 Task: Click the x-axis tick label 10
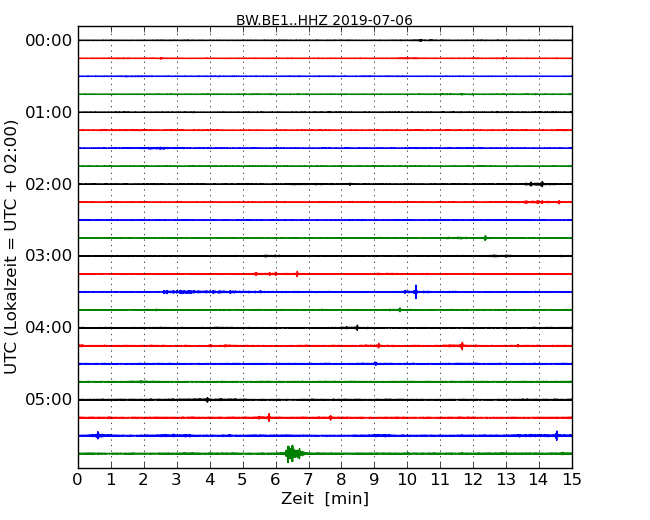pos(407,480)
